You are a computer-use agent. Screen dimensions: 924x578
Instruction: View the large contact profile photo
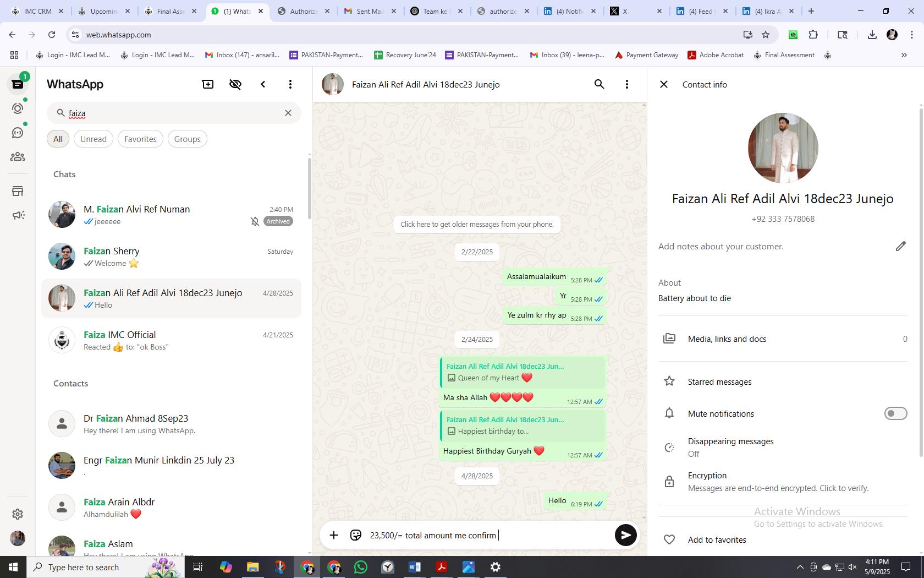tap(783, 148)
